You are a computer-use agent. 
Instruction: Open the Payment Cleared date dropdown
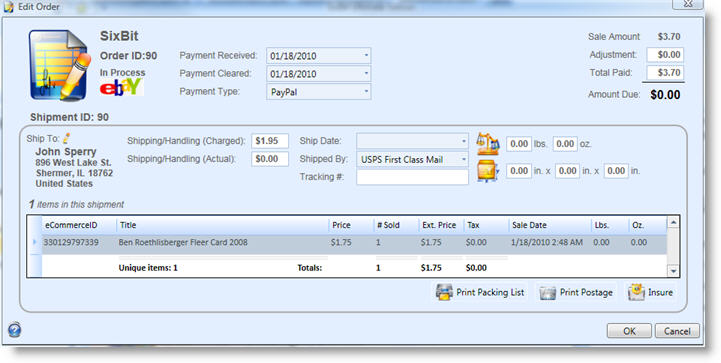pos(366,74)
